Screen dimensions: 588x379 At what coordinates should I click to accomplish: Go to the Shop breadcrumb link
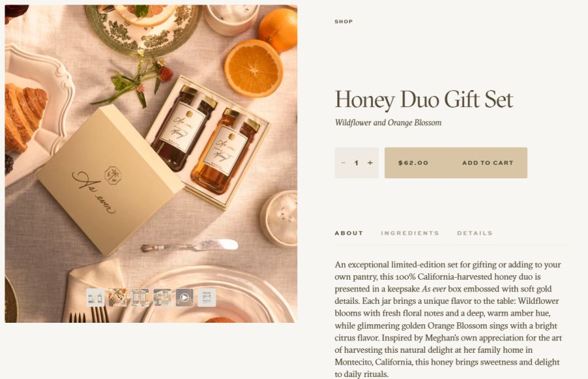tap(344, 22)
